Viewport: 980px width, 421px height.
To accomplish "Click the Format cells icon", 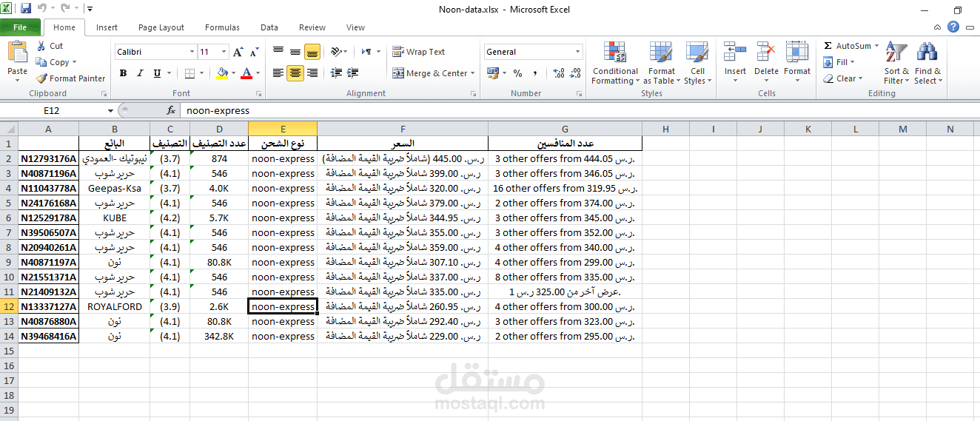I will [797, 51].
